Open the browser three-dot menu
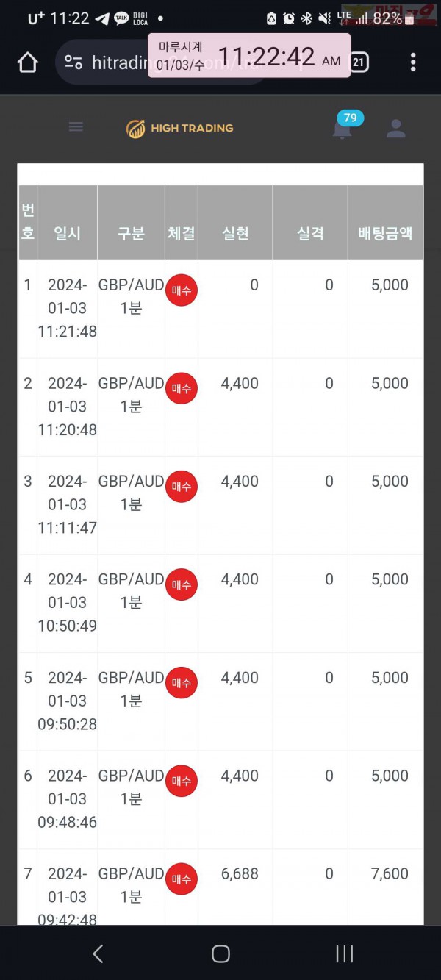441x980 pixels. tap(413, 62)
